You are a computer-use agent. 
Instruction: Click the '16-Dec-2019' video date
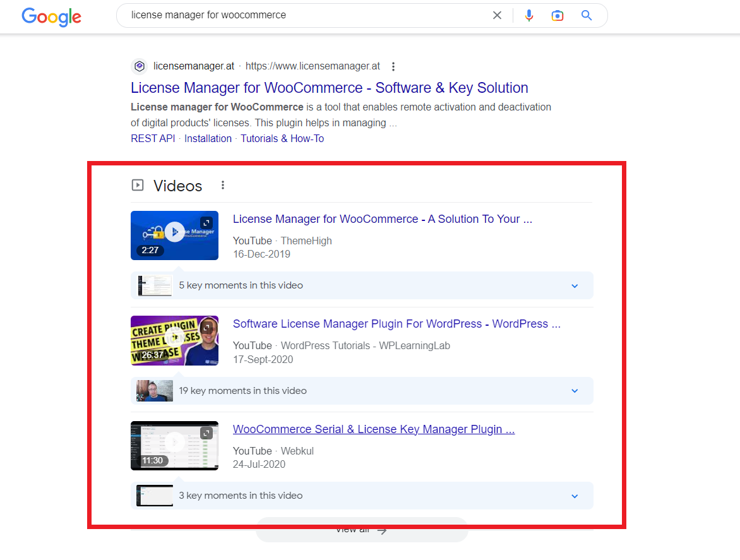261,254
